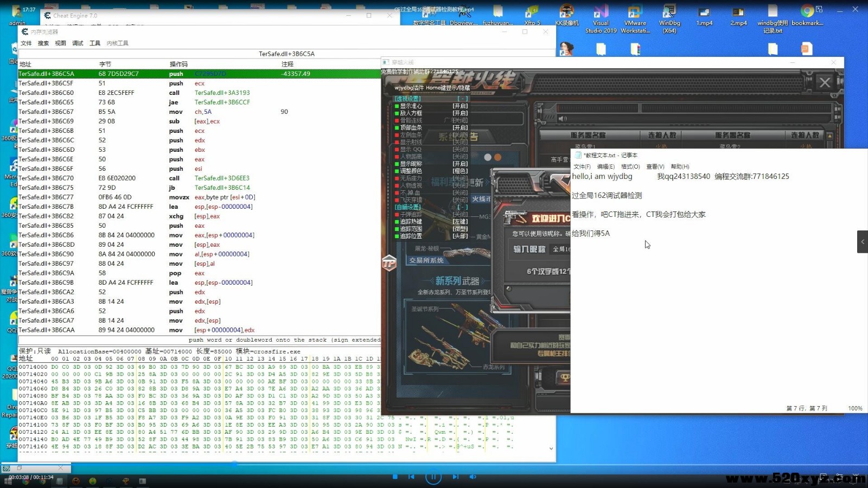Pause the video with the player's pause button
Viewport: 868px width, 488px height.
click(x=433, y=477)
